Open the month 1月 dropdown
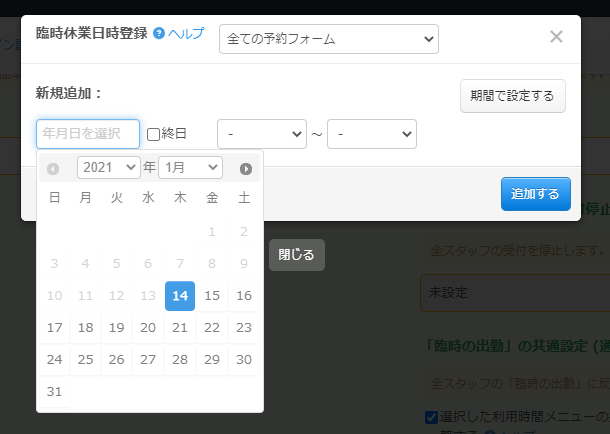This screenshot has width=610, height=434. (190, 168)
